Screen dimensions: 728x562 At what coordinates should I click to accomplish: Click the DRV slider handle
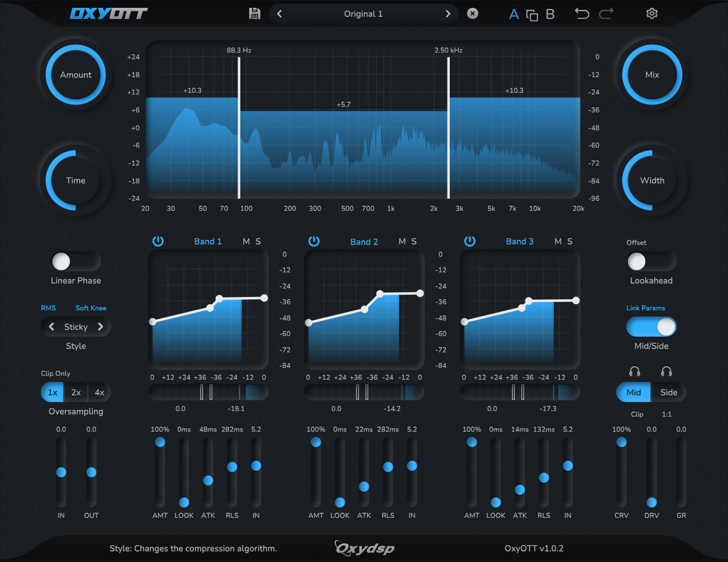[651, 503]
